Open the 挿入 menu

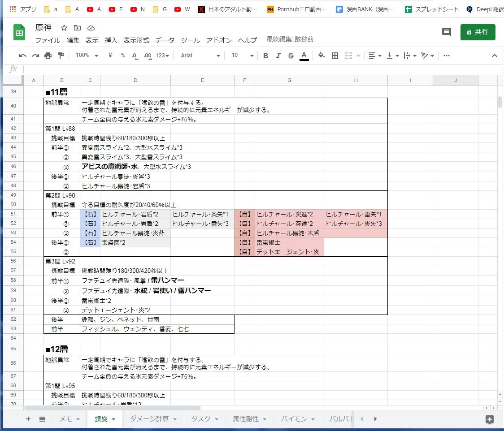(111, 40)
